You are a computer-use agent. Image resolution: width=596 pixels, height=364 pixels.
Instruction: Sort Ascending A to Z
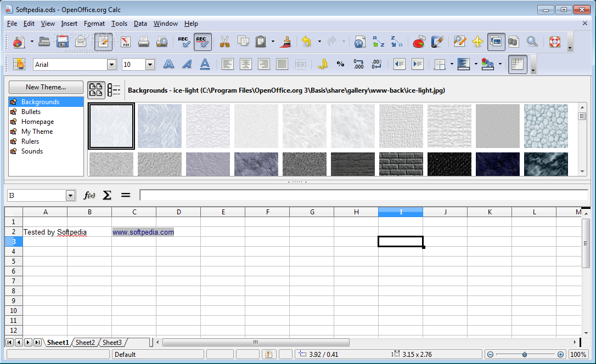(x=378, y=41)
